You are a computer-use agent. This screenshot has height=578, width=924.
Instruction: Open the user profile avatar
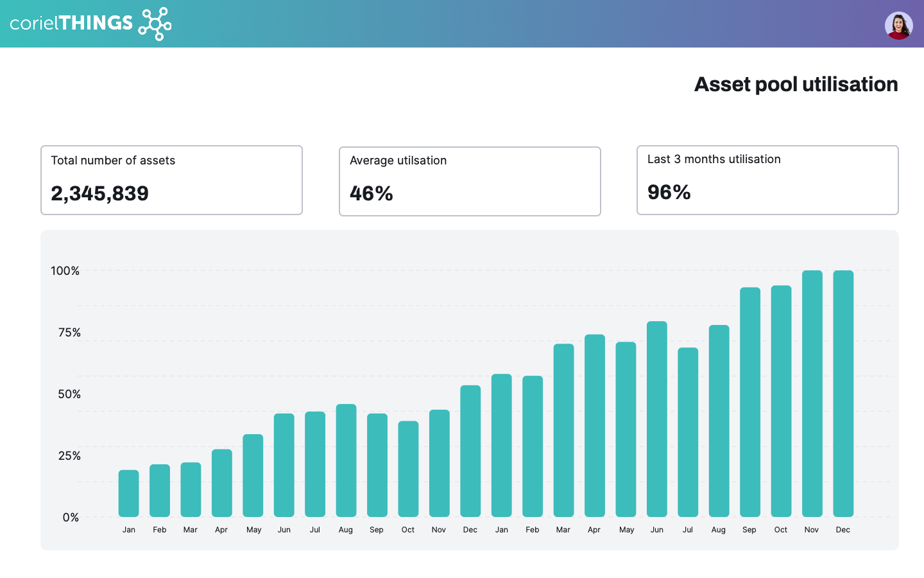[898, 26]
